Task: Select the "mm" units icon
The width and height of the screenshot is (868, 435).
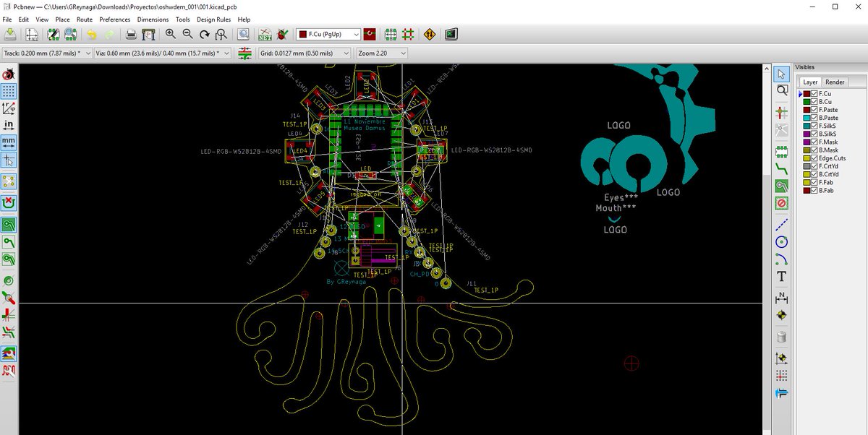Action: [9, 141]
